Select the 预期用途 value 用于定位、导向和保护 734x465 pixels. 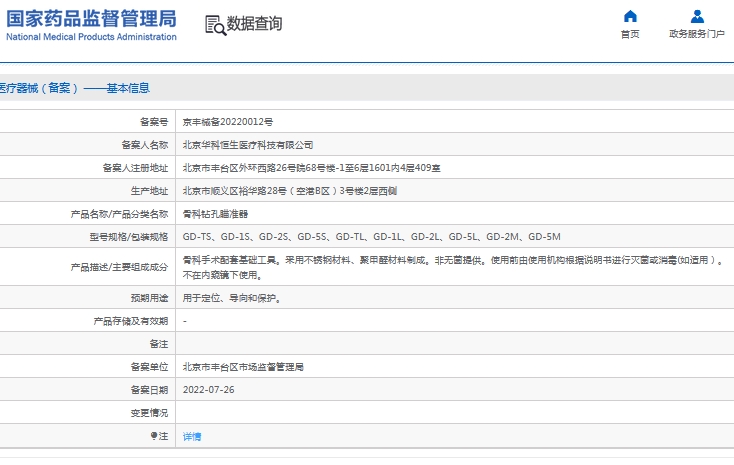click(x=232, y=298)
